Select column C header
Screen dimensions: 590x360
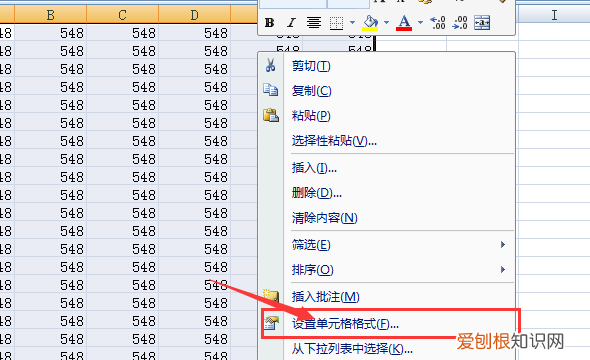point(123,15)
